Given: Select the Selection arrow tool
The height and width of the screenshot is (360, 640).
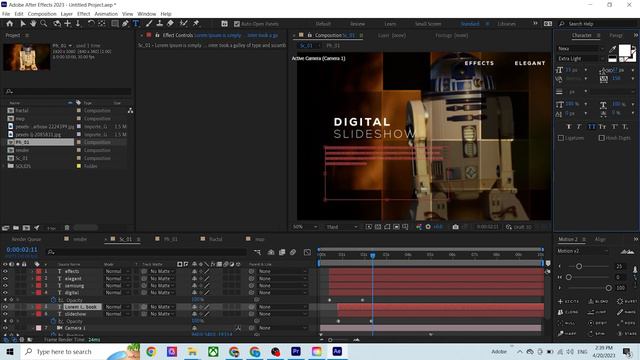Looking at the screenshot, I should click(x=22, y=24).
